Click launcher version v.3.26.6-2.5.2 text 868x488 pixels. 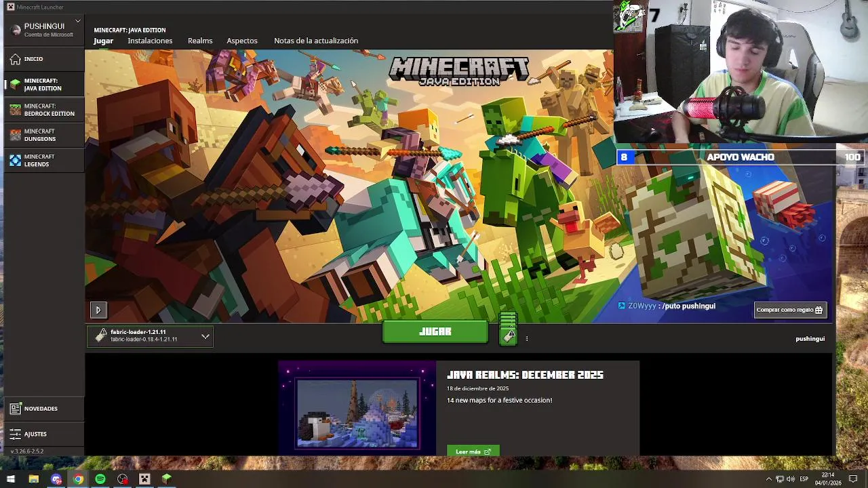click(27, 451)
